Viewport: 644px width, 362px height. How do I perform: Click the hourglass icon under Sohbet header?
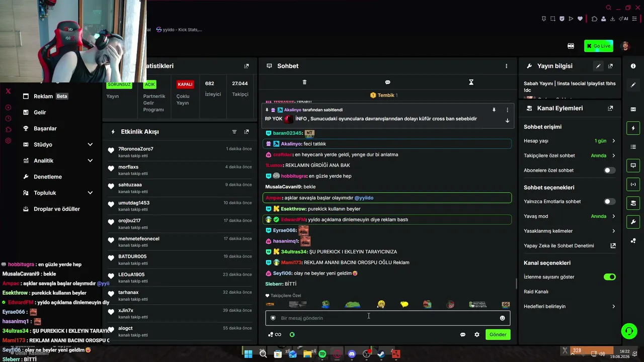471,82
